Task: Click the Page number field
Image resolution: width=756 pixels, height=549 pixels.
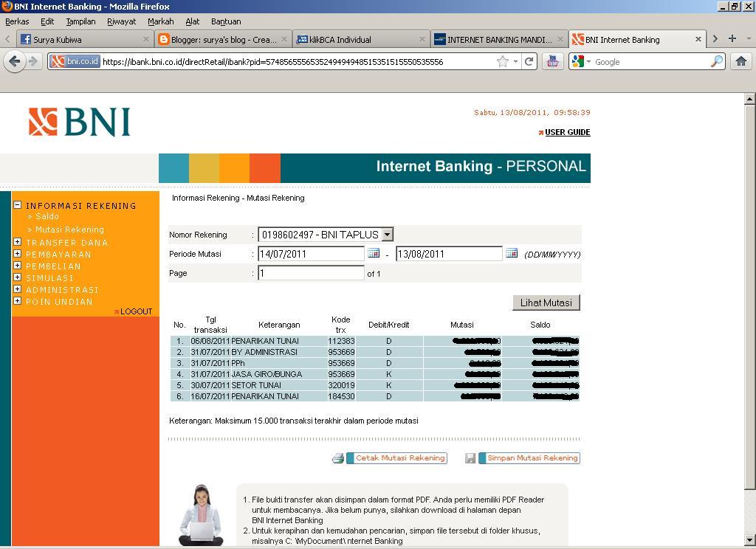Action: point(311,273)
